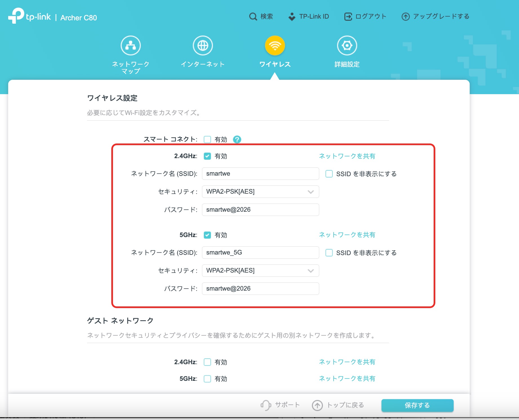Click the back-to-top arrow icon
The height and width of the screenshot is (420, 519).
pos(317,405)
